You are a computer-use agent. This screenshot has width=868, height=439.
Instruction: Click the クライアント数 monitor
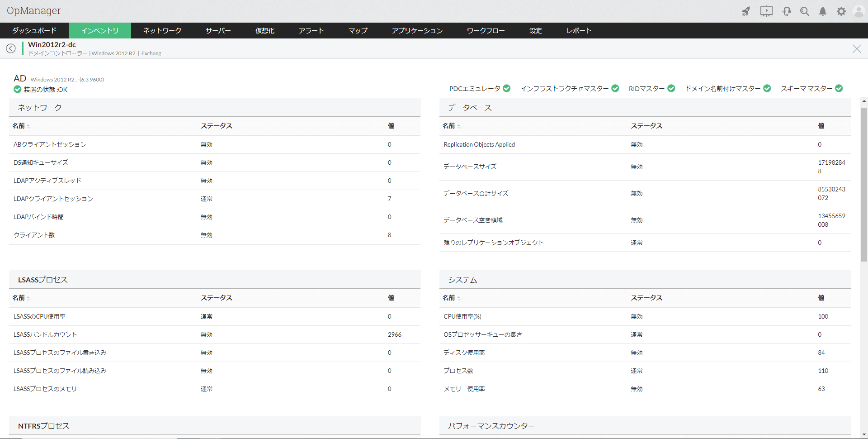(34, 235)
